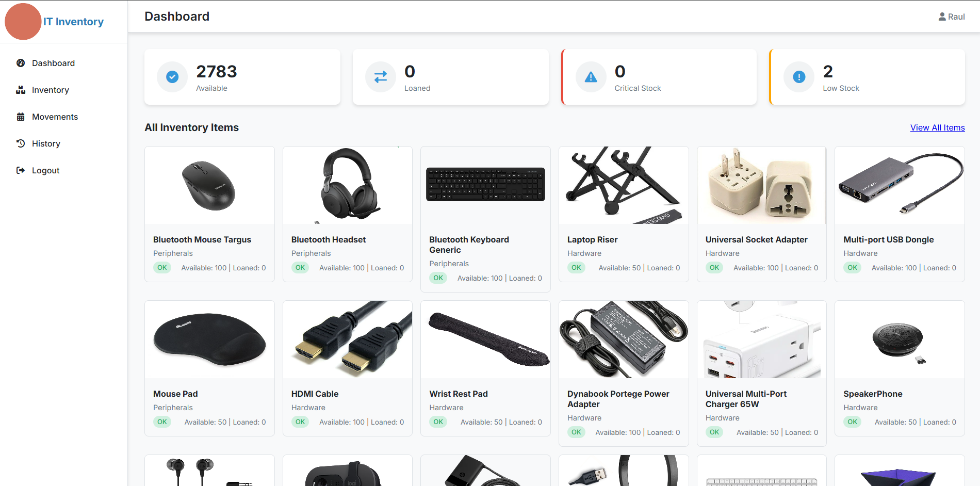This screenshot has height=486, width=980.
Task: Select the Wrist Rest Pad image
Action: (x=485, y=339)
